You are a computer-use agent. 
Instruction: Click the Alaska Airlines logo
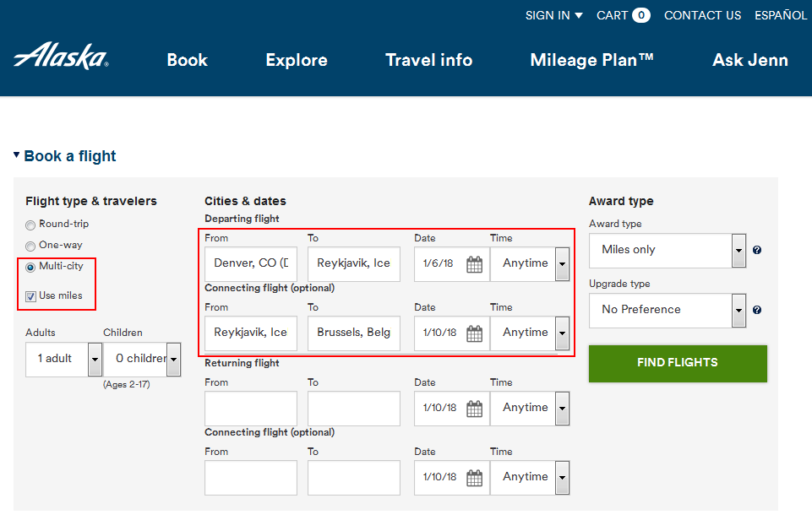[x=61, y=57]
